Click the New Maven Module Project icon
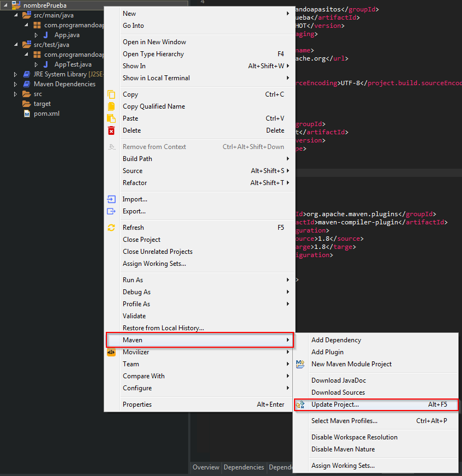Image resolution: width=462 pixels, height=476 pixels. pyautogui.click(x=299, y=364)
